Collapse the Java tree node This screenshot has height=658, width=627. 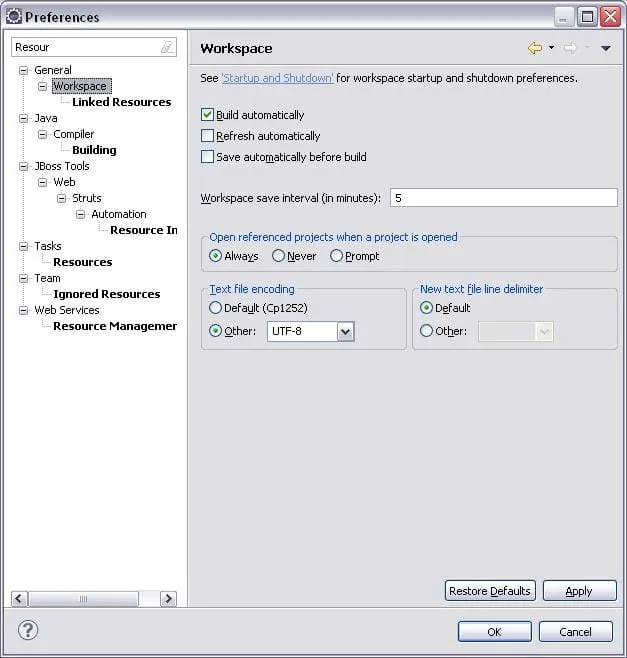point(24,118)
